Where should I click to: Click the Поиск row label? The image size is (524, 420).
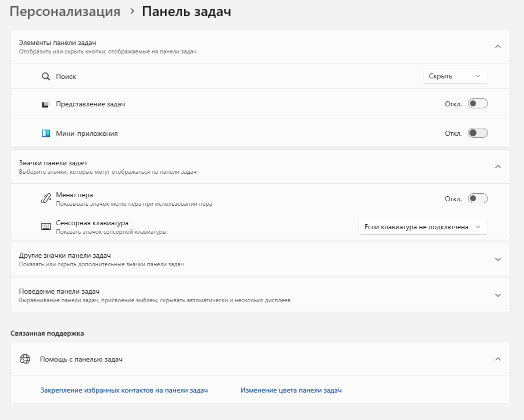[x=66, y=76]
